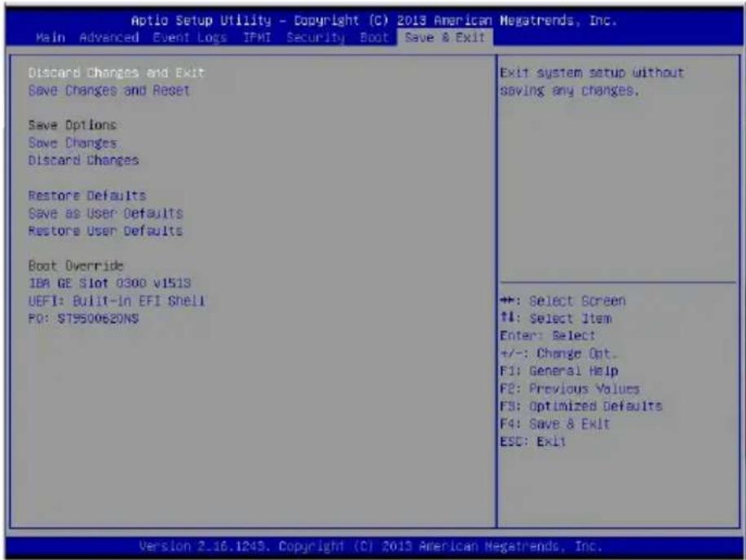Viewport: 746px width, 560px height.
Task: Choose the standalone Discard Changes option
Action: (83, 161)
